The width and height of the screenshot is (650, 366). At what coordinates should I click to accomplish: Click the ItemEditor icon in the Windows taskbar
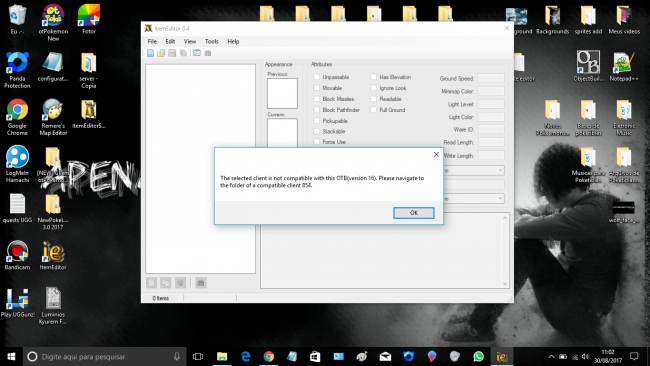[502, 356]
